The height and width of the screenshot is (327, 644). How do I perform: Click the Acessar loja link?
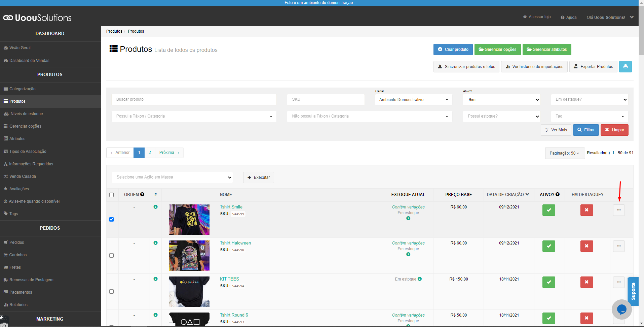click(x=537, y=17)
